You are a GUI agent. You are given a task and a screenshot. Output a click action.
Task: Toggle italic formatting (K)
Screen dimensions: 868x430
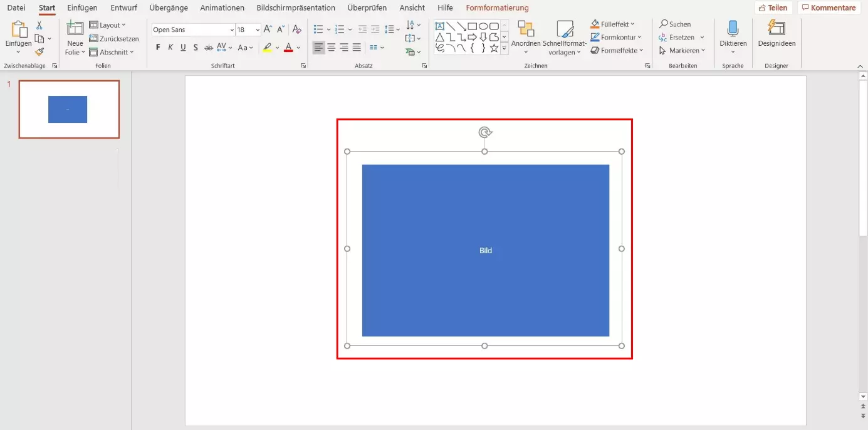point(170,48)
